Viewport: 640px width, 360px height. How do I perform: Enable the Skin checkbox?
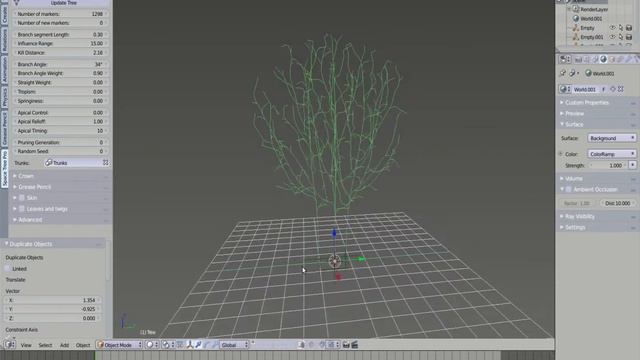coord(22,198)
